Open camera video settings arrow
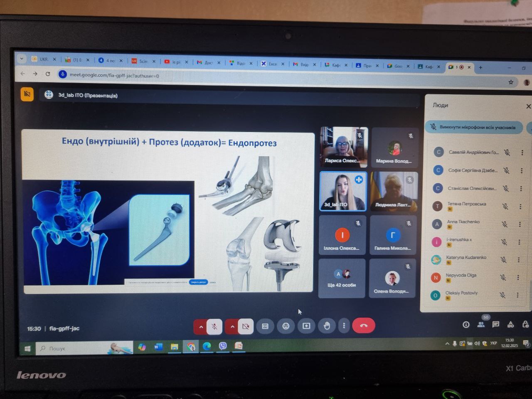 232,327
